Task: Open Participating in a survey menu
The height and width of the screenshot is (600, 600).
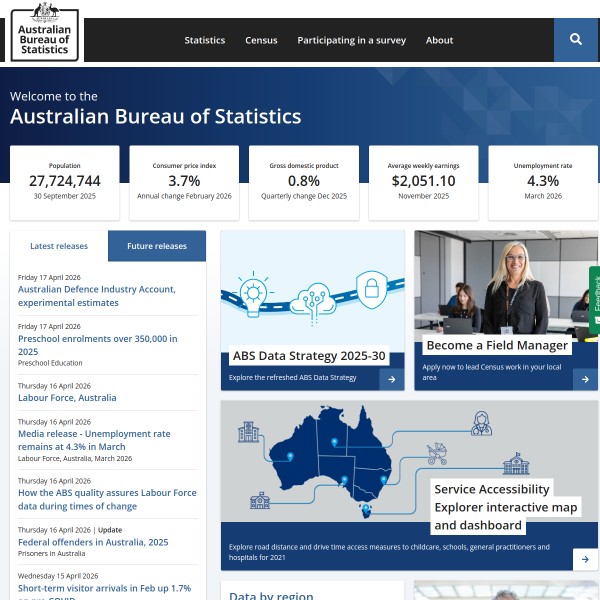Action: [351, 41]
